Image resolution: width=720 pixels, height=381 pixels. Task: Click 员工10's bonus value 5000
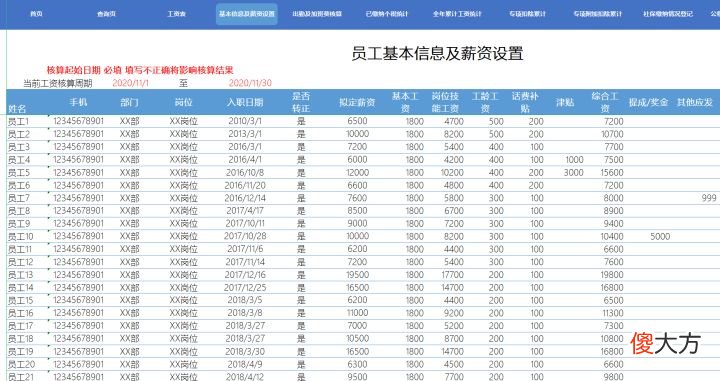[660, 236]
